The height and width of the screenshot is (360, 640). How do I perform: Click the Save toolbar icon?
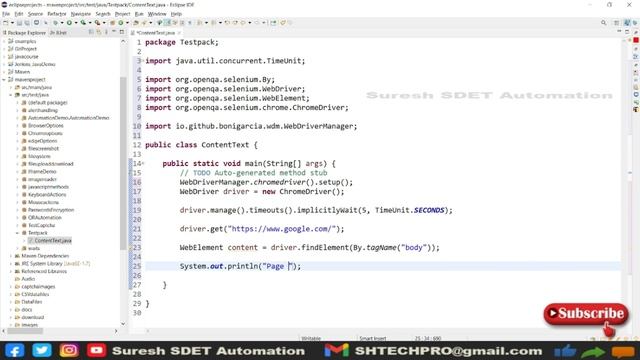pyautogui.click(x=19, y=23)
